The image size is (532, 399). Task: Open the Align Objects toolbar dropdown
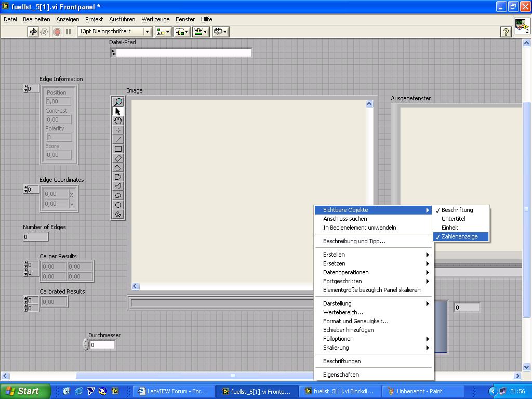click(x=163, y=32)
